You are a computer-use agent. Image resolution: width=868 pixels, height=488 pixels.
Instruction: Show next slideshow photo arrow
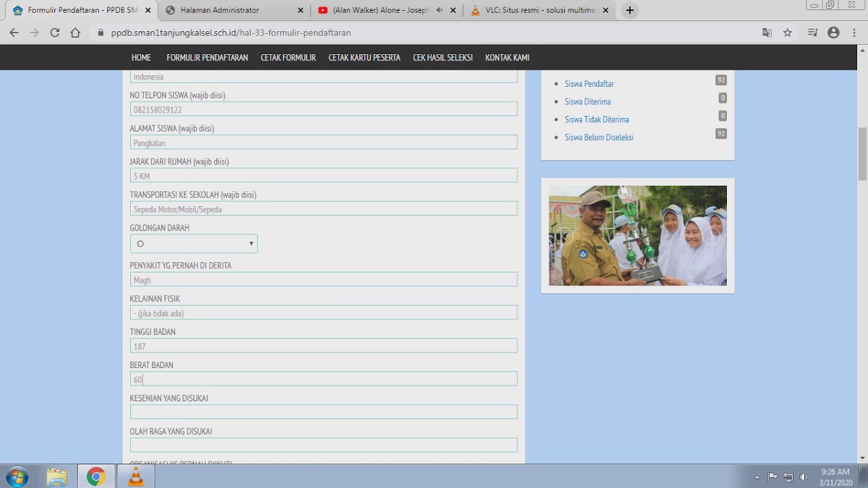coord(711,236)
